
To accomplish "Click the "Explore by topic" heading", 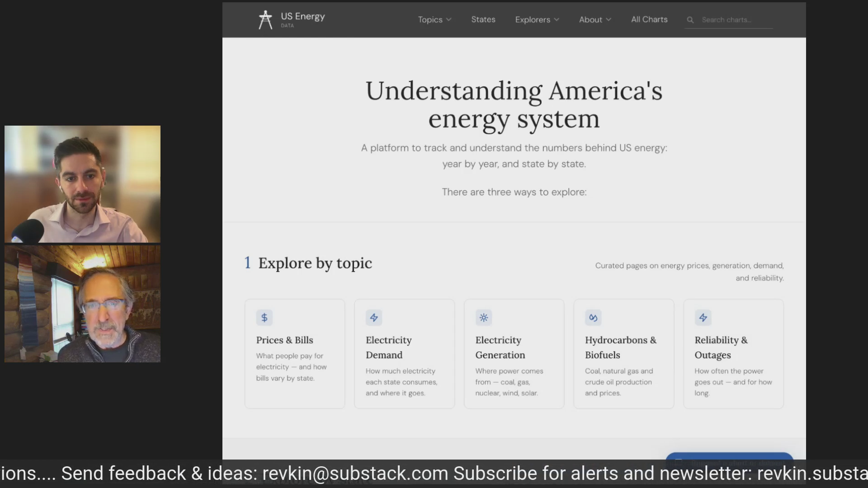I will coord(315,263).
